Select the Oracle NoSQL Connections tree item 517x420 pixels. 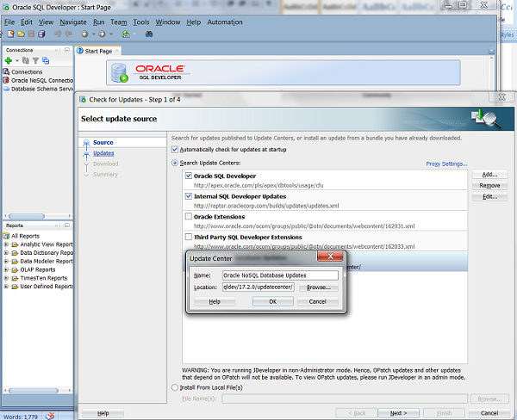tap(38, 80)
